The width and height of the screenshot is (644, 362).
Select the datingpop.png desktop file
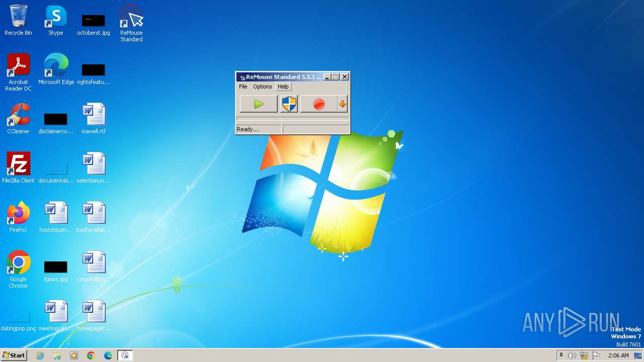[18, 320]
